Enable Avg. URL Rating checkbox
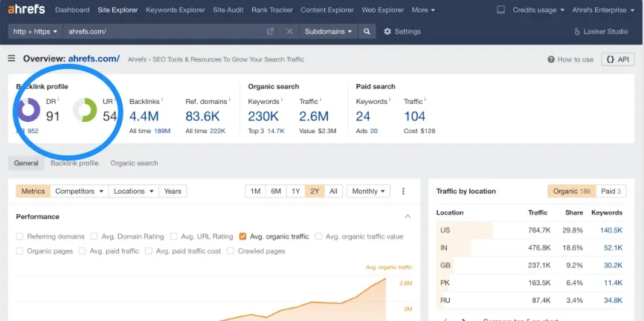 [174, 236]
